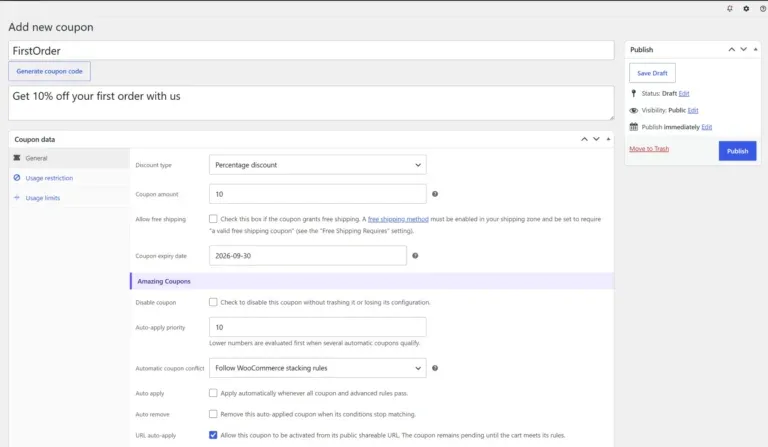
Task: Switch to the General tab
Action: pos(69,158)
